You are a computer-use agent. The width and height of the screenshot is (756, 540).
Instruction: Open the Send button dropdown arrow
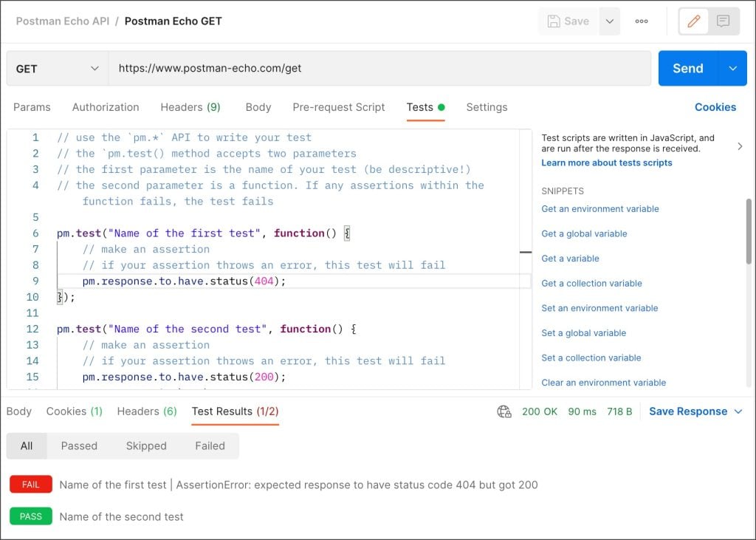tap(732, 68)
